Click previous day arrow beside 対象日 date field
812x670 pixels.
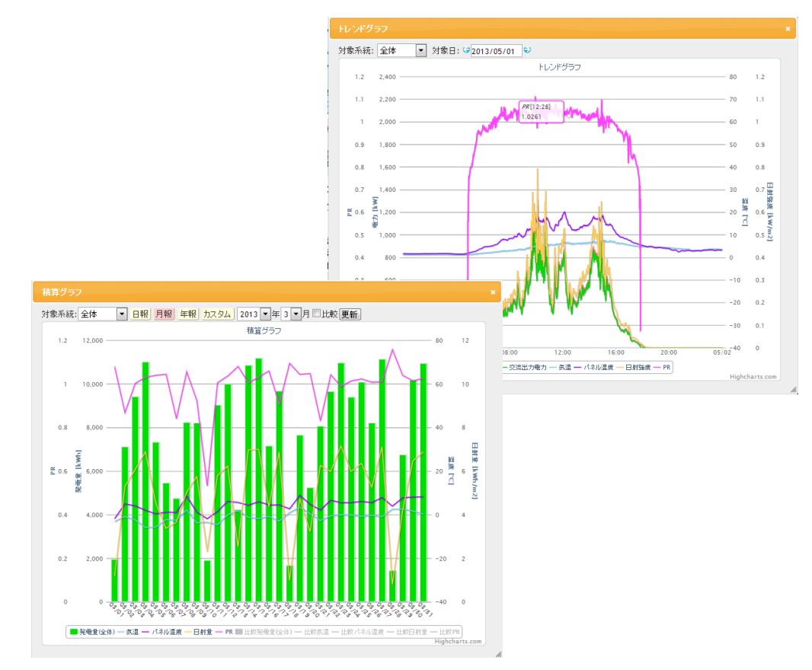(466, 50)
